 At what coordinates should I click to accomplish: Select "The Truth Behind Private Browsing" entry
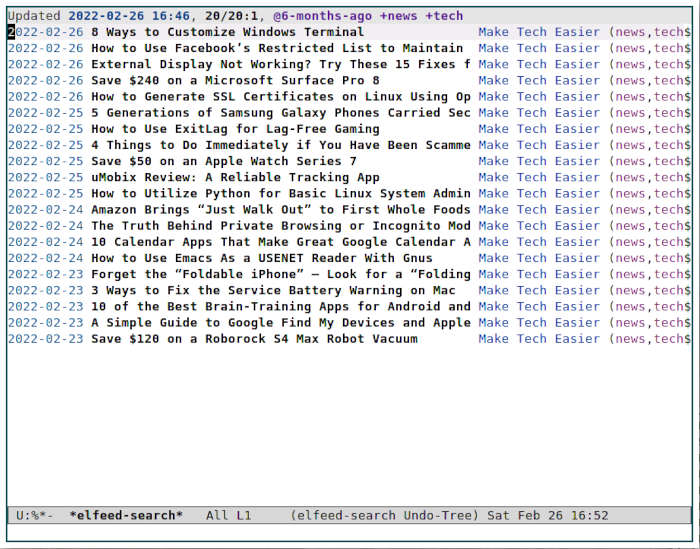pyautogui.click(x=280, y=225)
